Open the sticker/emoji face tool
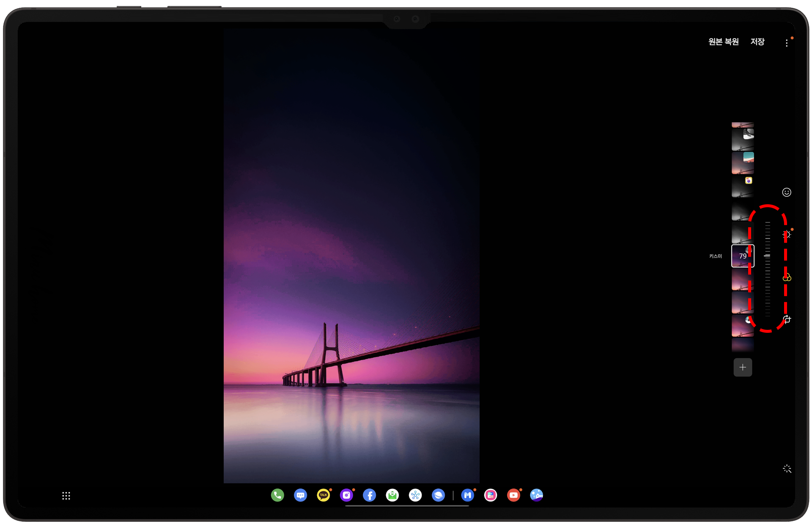 [x=786, y=192]
